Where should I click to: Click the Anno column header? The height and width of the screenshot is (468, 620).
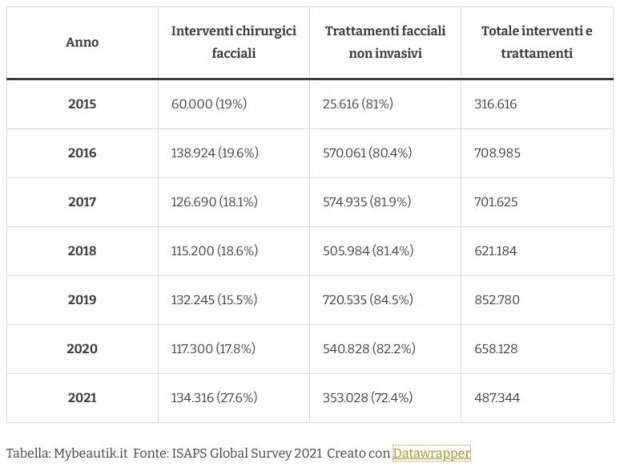(x=82, y=42)
